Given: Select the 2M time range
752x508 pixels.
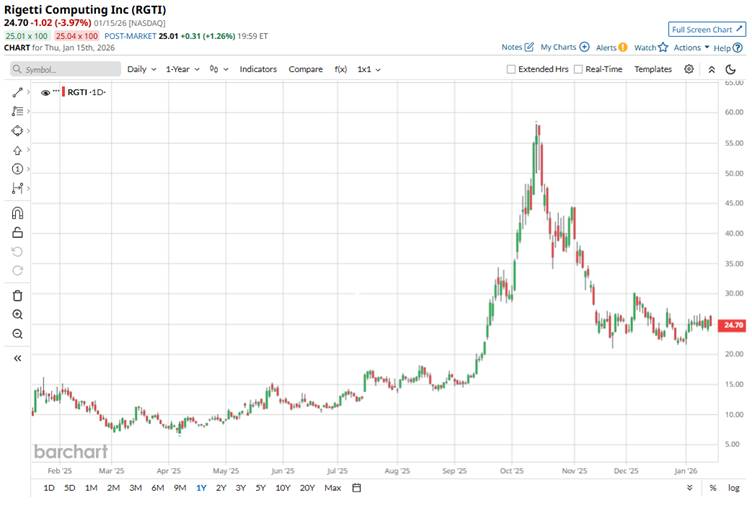Looking at the screenshot, I should [x=113, y=488].
